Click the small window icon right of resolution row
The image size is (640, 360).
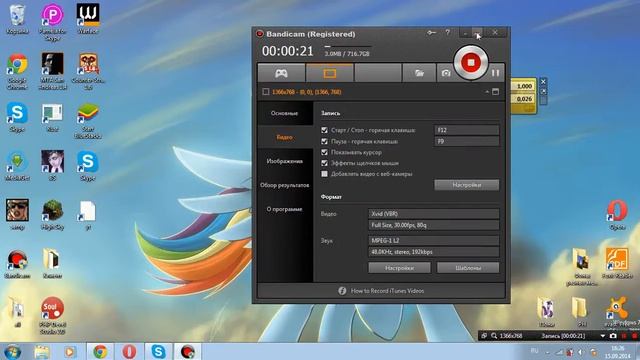(496, 92)
